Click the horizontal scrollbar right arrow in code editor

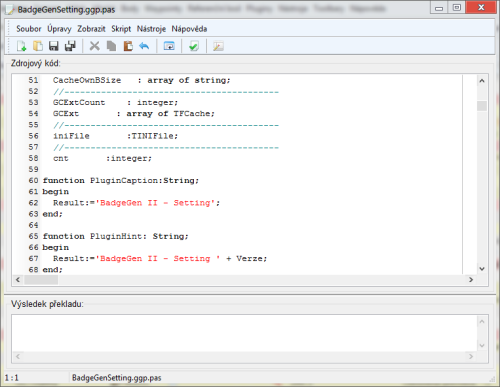[x=471, y=280]
